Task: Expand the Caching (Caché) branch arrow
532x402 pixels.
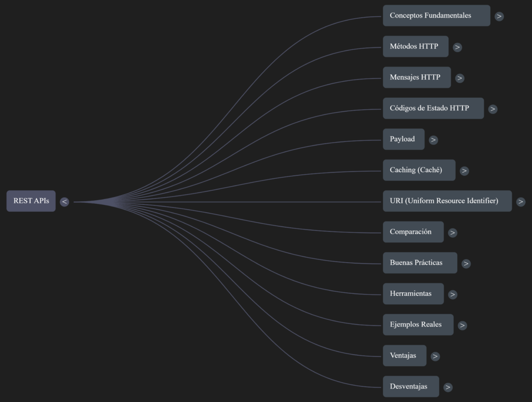Action: pyautogui.click(x=464, y=171)
